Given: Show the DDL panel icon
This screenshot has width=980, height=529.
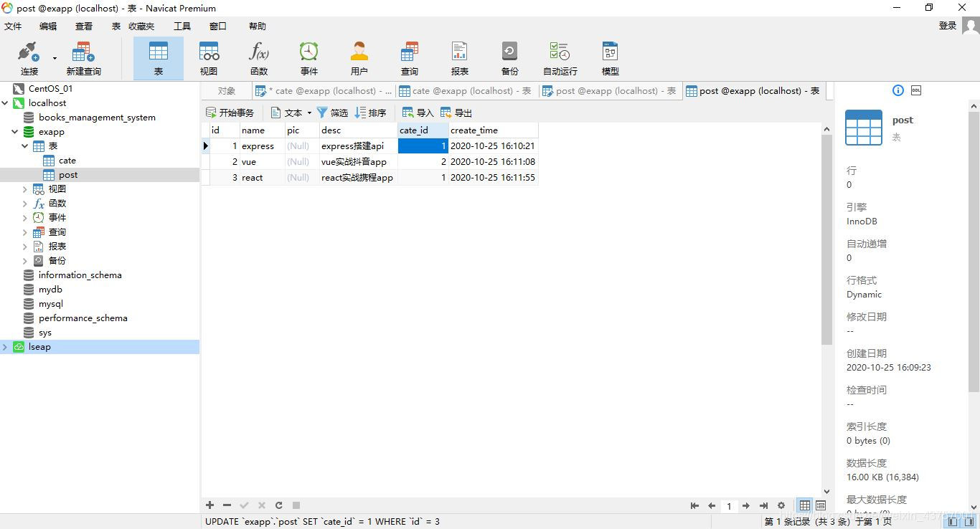Looking at the screenshot, I should click(916, 90).
